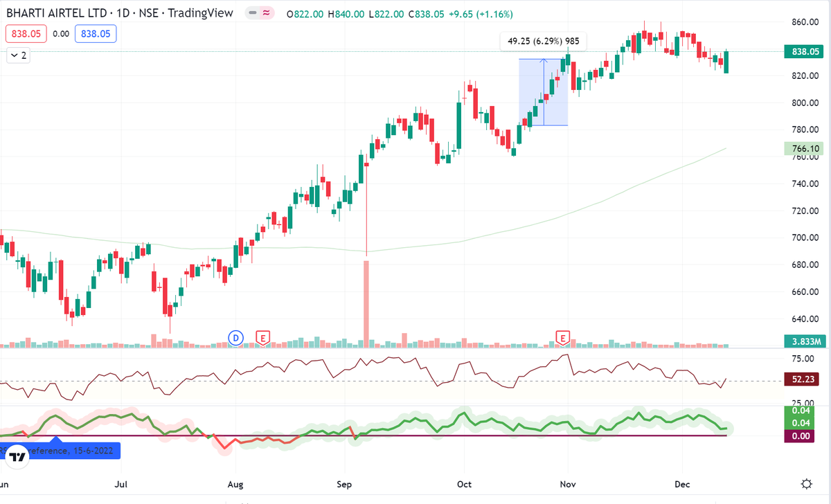The width and height of the screenshot is (831, 504).
Task: Open chart settings gear icon
Action: (x=806, y=483)
